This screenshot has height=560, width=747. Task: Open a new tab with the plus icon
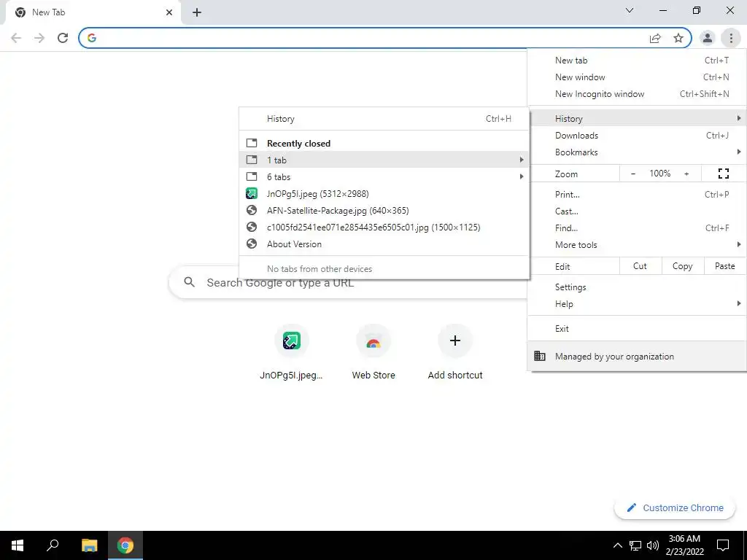point(197,12)
